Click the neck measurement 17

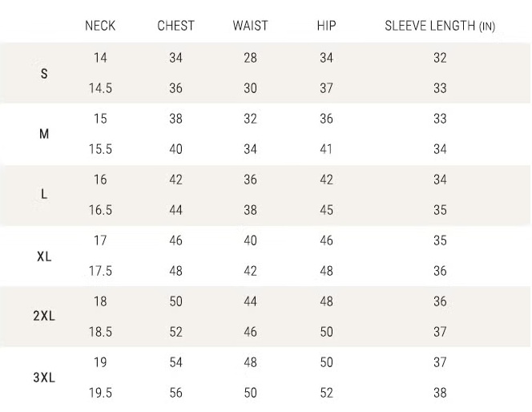pyautogui.click(x=100, y=240)
